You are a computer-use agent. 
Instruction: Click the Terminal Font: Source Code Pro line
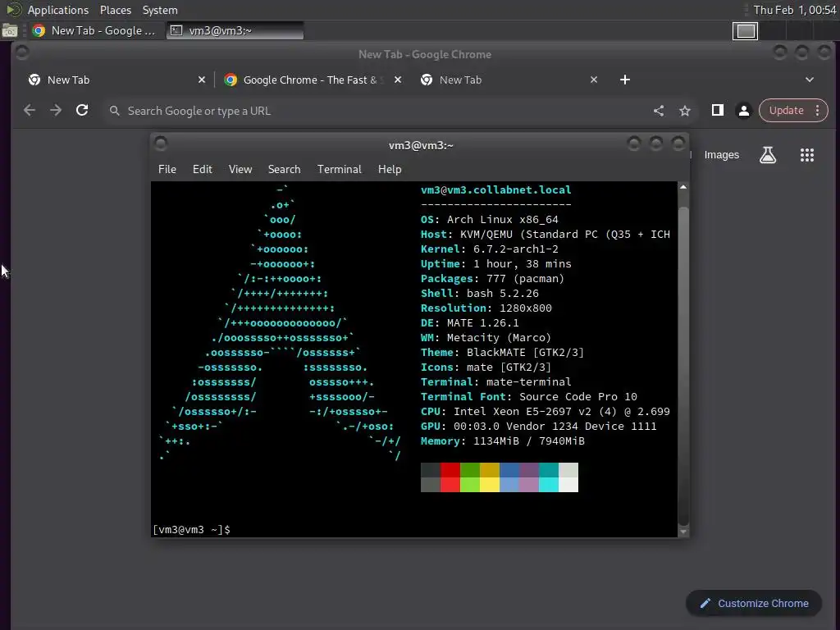tap(529, 397)
